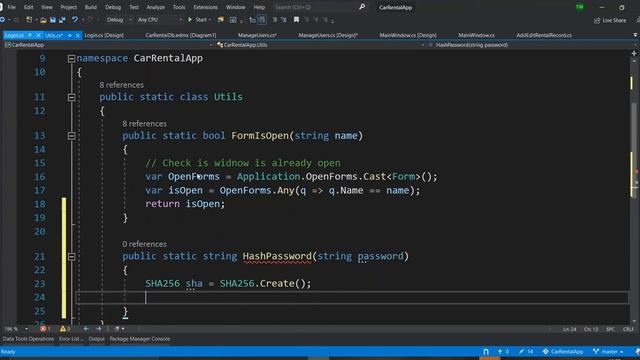Image resolution: width=640 pixels, height=360 pixels.
Task: Open the Debug configuration dropdown
Action: click(x=119, y=20)
